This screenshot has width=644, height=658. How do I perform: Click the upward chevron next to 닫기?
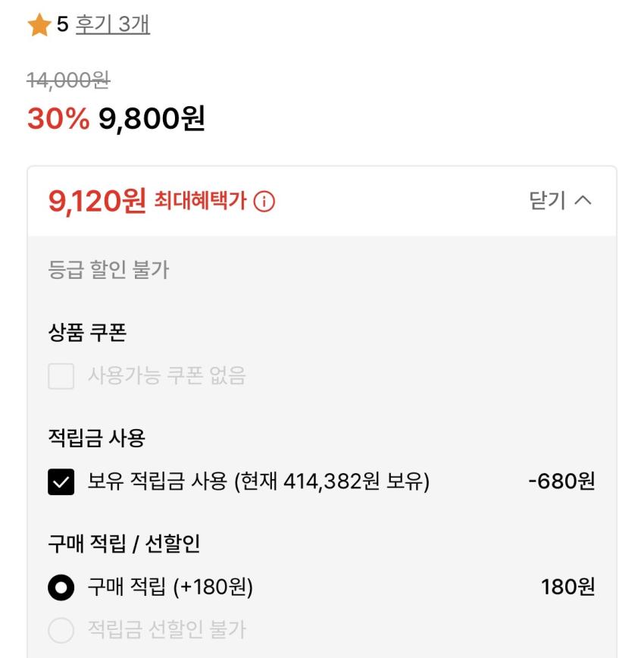[583, 201]
